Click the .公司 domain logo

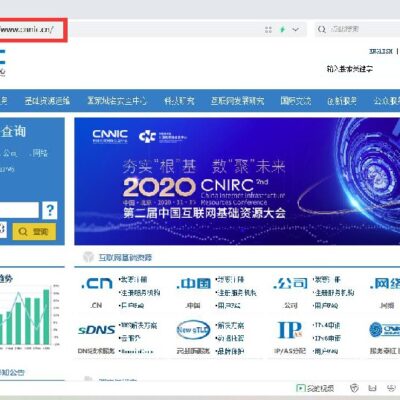point(290,284)
